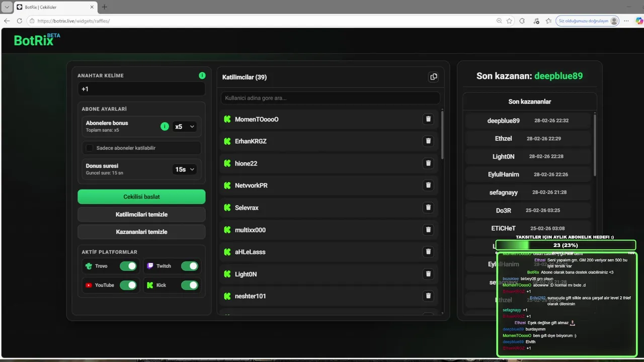Close the BotRix browser tab
The image size is (644, 362).
pos(92,7)
